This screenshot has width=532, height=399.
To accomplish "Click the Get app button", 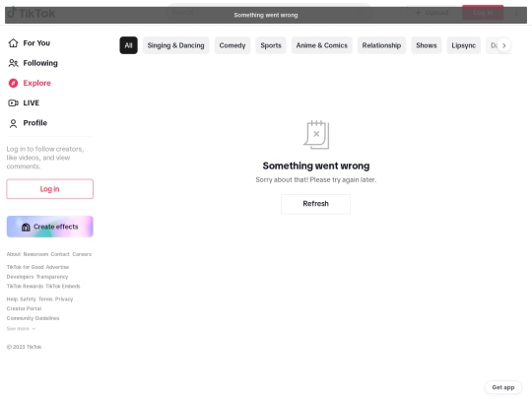I will (503, 387).
